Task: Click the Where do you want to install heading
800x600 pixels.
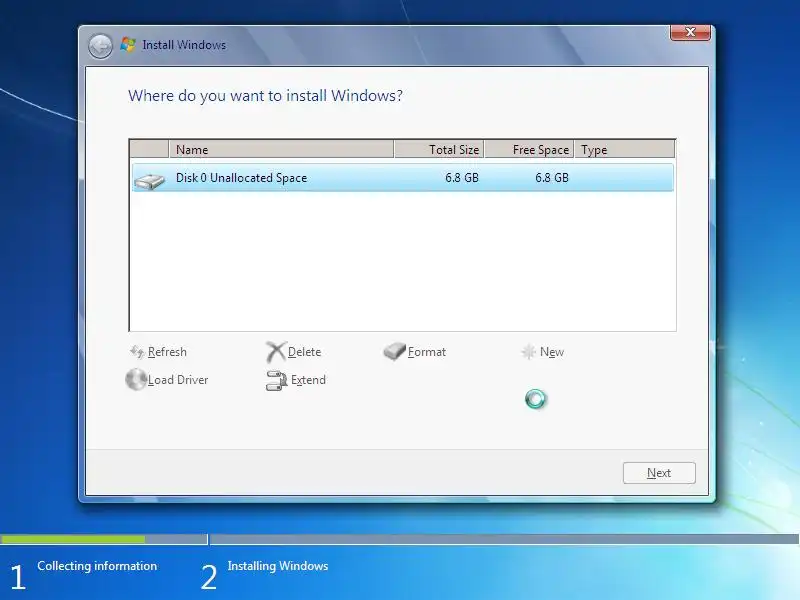Action: (265, 96)
